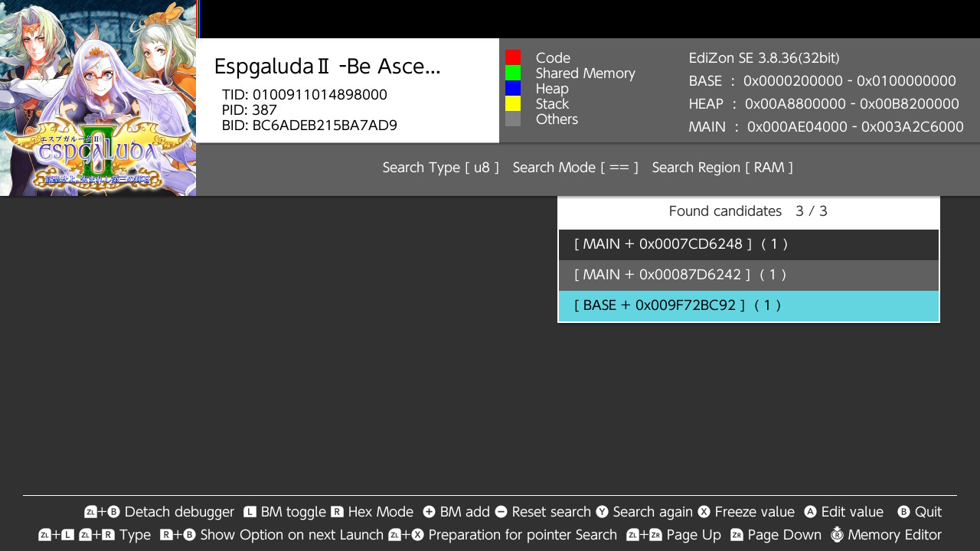
Task: Click the Memory Editor label
Action: [x=895, y=535]
